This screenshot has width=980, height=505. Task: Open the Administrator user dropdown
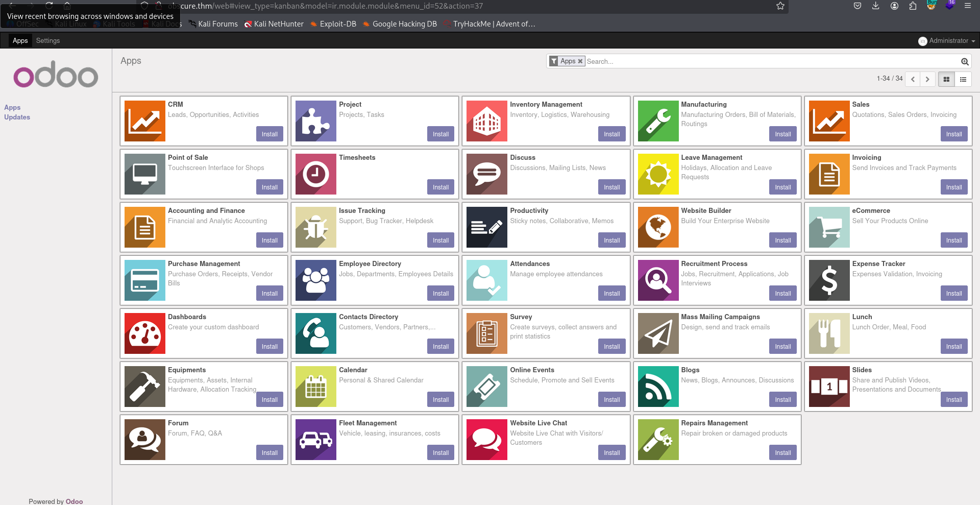(x=947, y=41)
